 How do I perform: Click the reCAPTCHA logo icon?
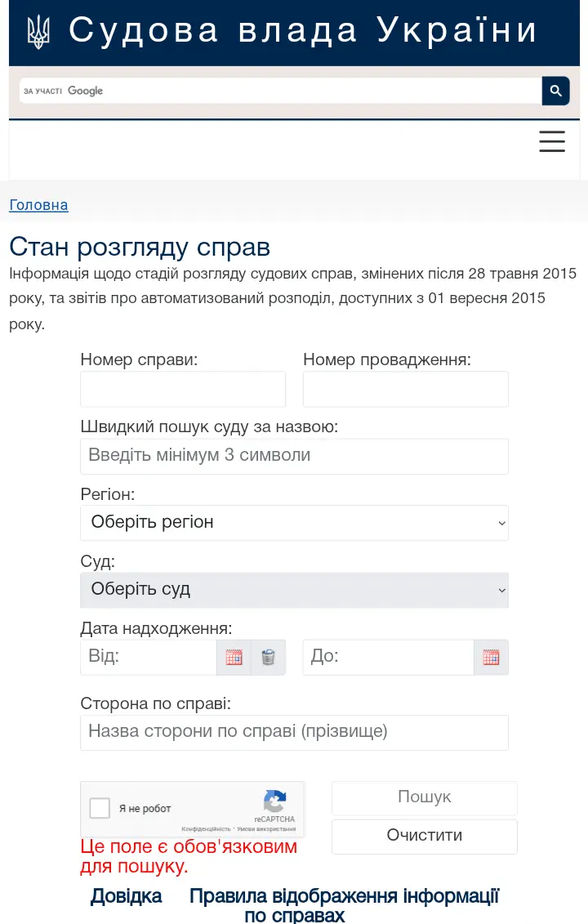point(274,801)
